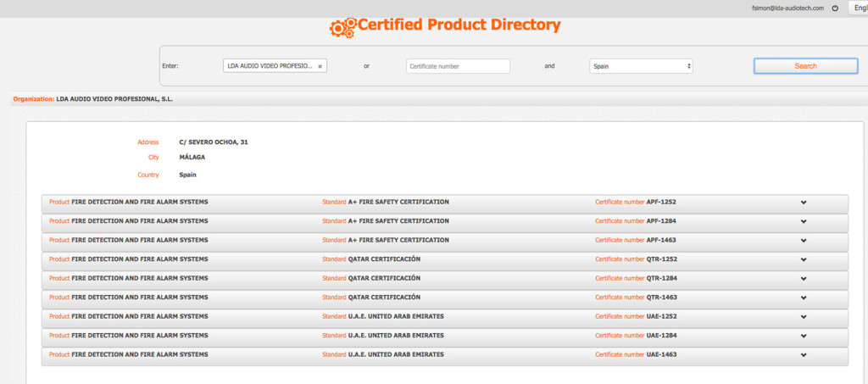Click FIRE DETECTION product text in APF-1252 row

click(x=140, y=202)
